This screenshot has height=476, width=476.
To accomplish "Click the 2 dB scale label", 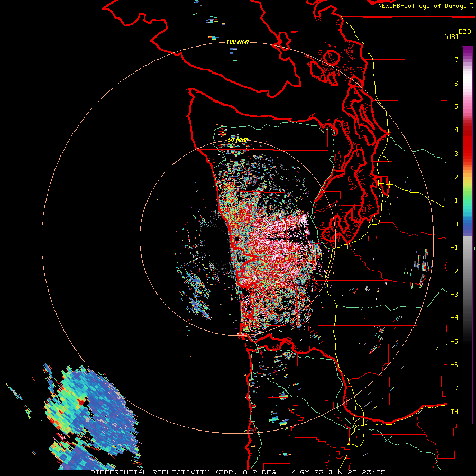I will [456, 177].
